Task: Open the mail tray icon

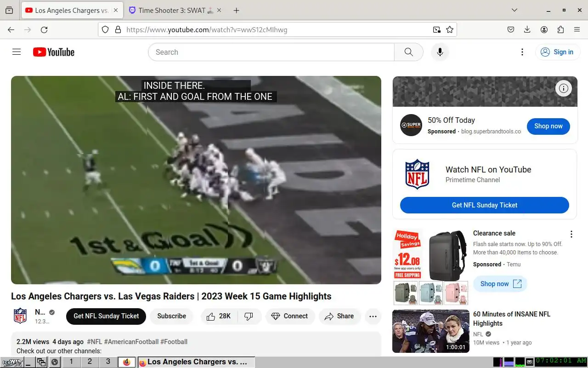Action: pyautogui.click(x=530, y=362)
